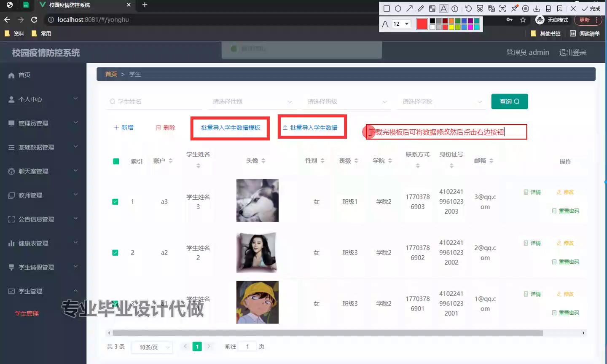
Task: Click the 完成 finish checkmark
Action: (x=591, y=8)
